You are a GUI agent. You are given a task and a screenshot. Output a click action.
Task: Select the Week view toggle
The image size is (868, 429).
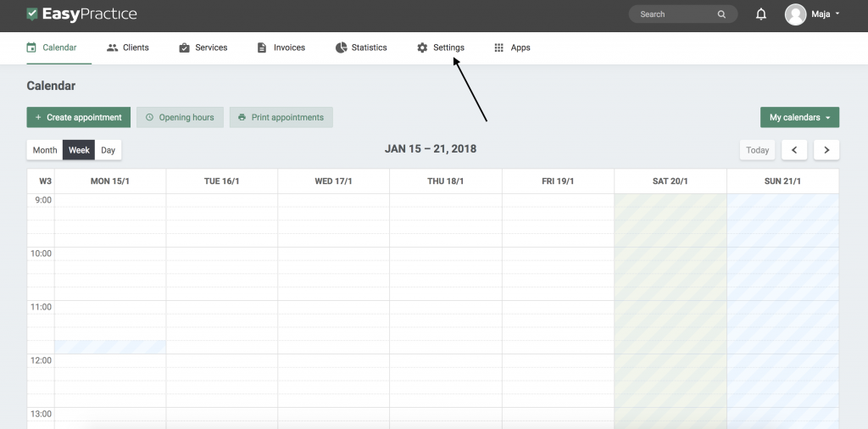click(x=79, y=150)
